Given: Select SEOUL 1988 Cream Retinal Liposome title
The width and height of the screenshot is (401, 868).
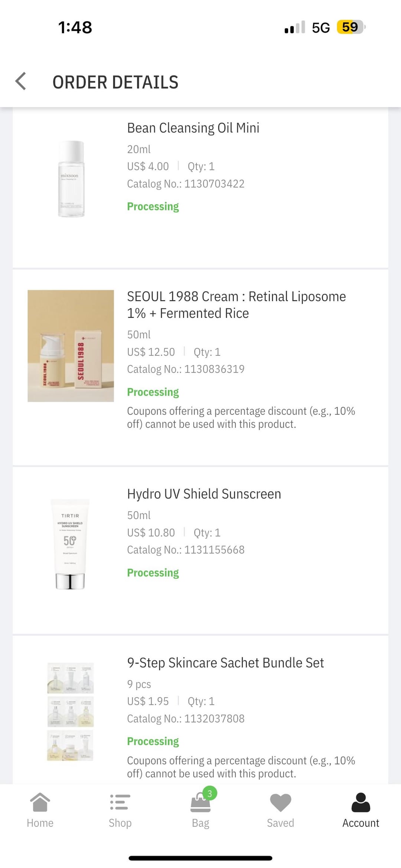Looking at the screenshot, I should 237,305.
